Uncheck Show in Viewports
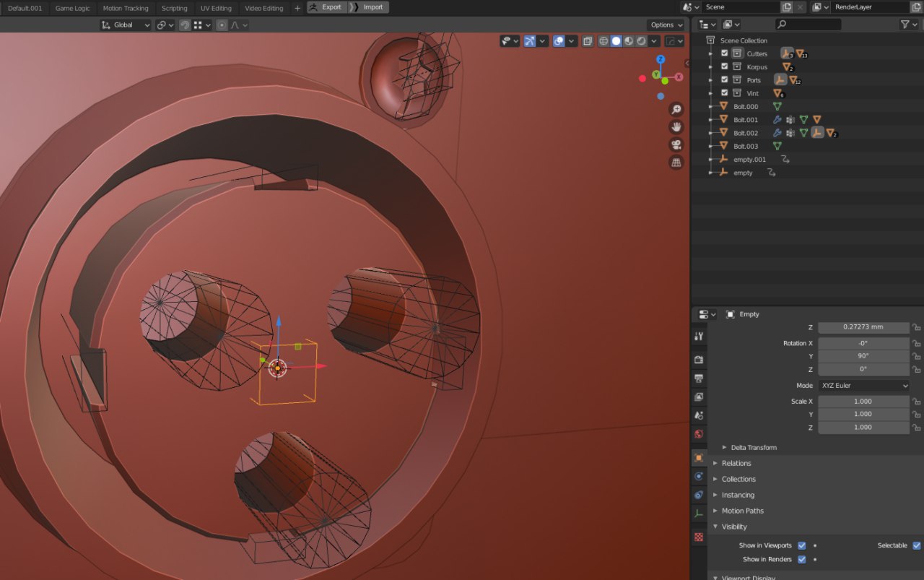Screen dimensions: 924x580 [801, 545]
